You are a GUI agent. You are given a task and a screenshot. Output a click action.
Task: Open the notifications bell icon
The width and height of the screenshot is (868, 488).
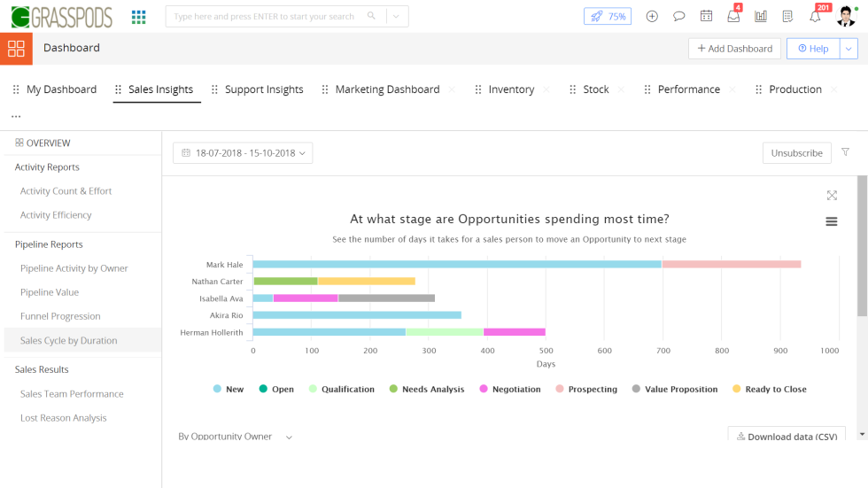[x=815, y=16]
